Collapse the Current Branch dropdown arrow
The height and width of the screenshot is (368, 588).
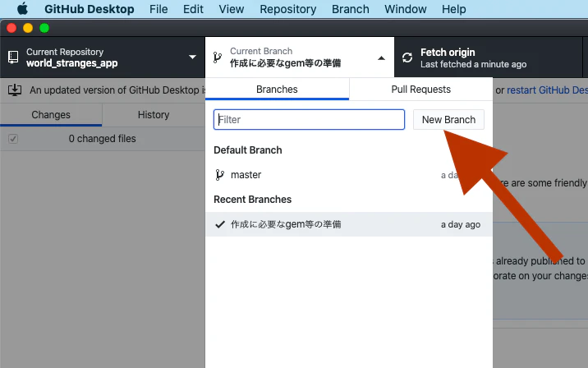tap(381, 57)
